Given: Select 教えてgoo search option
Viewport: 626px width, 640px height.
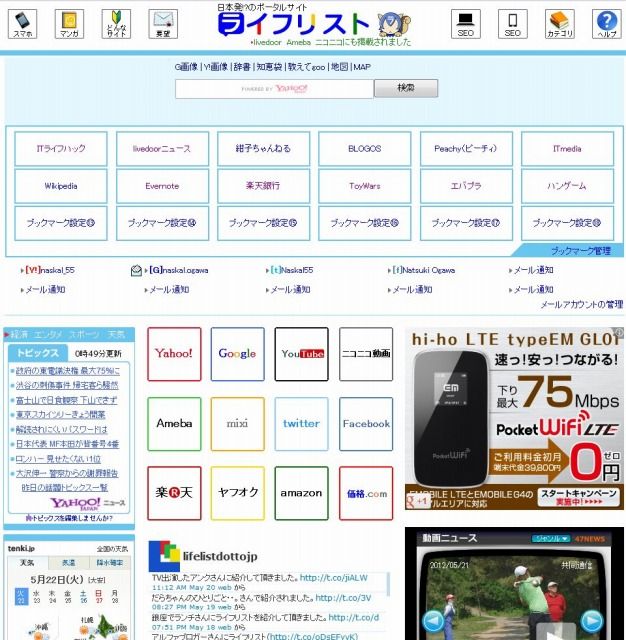Looking at the screenshot, I should pos(306,67).
